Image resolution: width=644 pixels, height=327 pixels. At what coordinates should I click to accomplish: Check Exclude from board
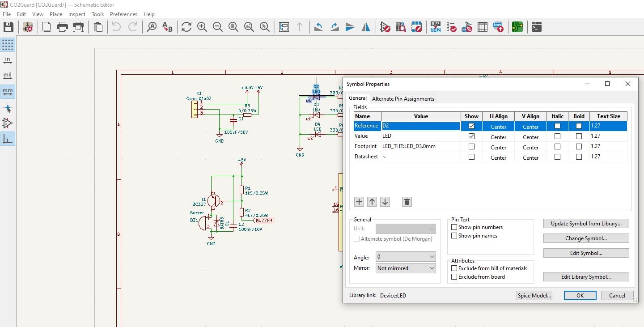[x=478, y=277]
